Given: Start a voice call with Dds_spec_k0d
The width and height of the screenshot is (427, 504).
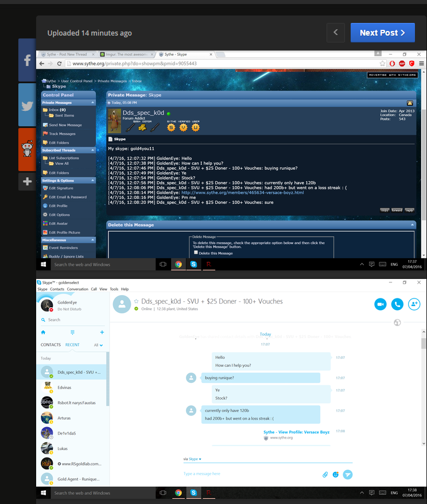Looking at the screenshot, I should [x=397, y=304].
